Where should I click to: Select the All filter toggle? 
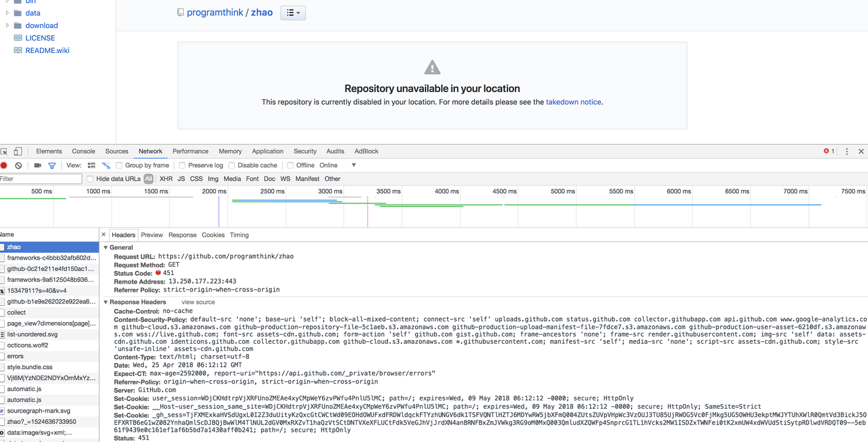click(x=148, y=179)
